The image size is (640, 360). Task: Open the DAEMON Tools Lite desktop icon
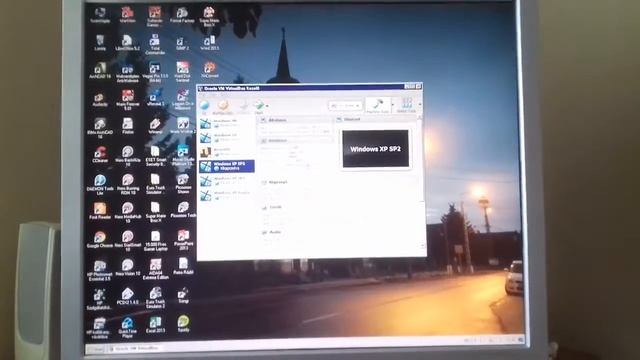(100, 185)
